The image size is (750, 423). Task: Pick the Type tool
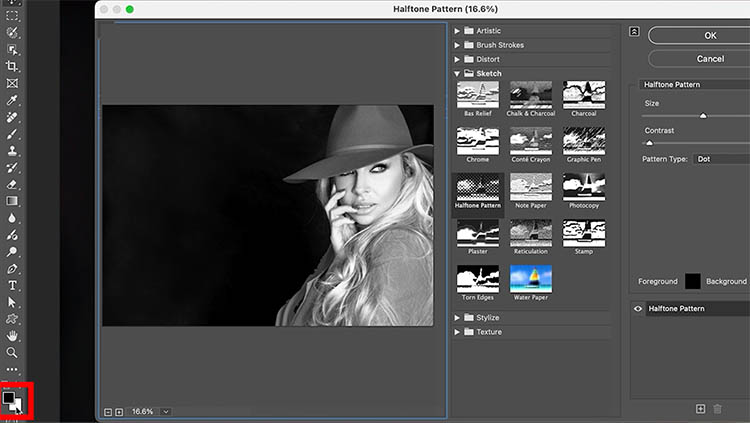point(12,285)
